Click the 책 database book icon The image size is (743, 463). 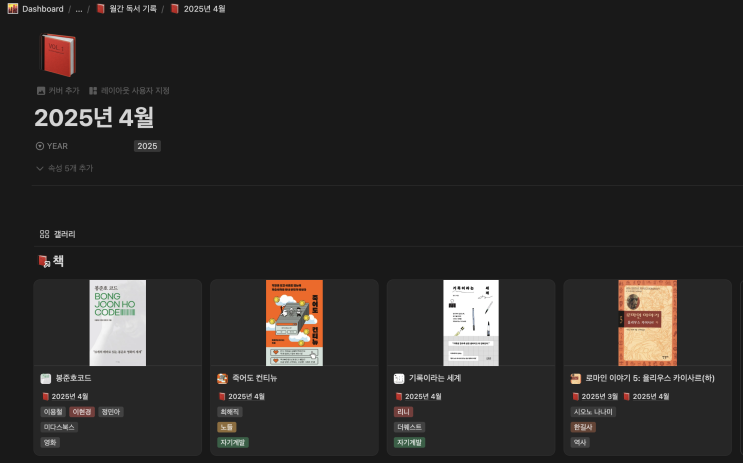tap(44, 261)
